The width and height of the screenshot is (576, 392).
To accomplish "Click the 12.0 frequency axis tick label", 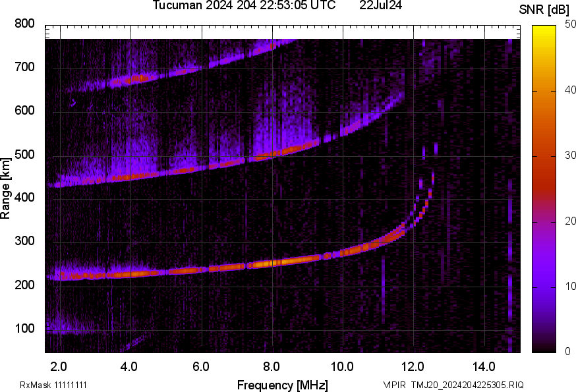I will click(413, 366).
